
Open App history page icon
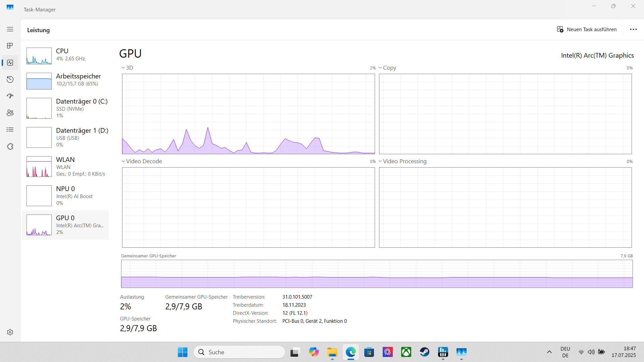10,79
